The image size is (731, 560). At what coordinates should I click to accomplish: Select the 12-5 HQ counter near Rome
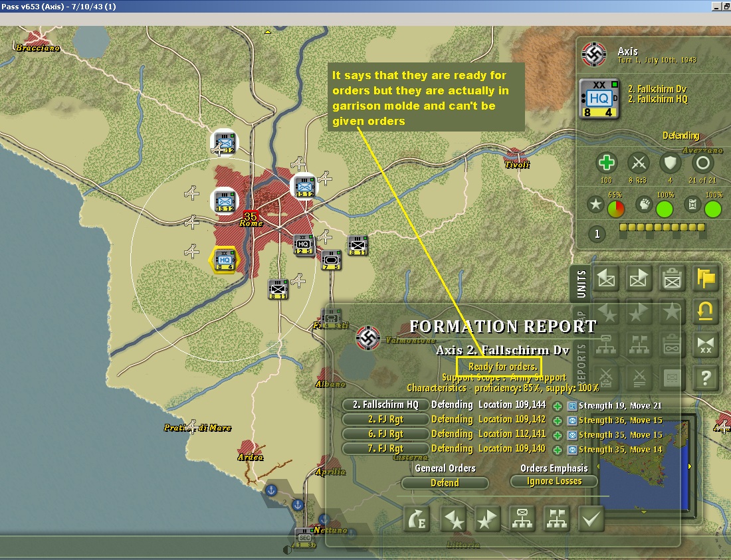point(303,245)
